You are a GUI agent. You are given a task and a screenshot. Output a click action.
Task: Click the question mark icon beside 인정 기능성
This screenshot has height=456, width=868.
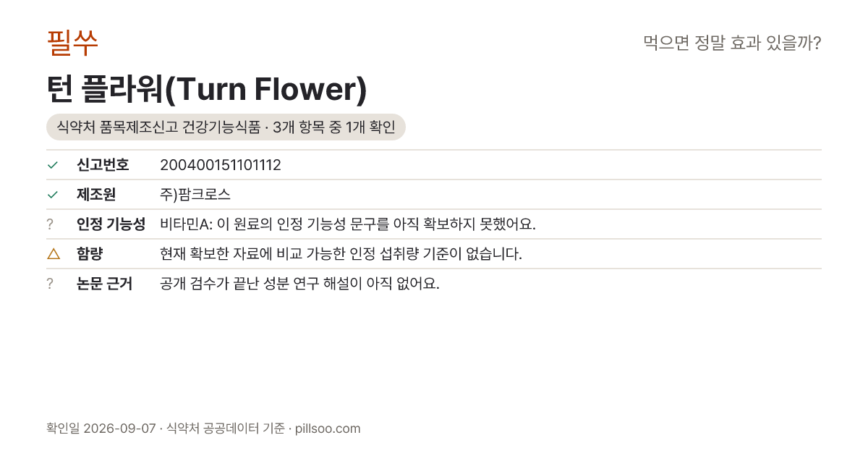pyautogui.click(x=50, y=224)
